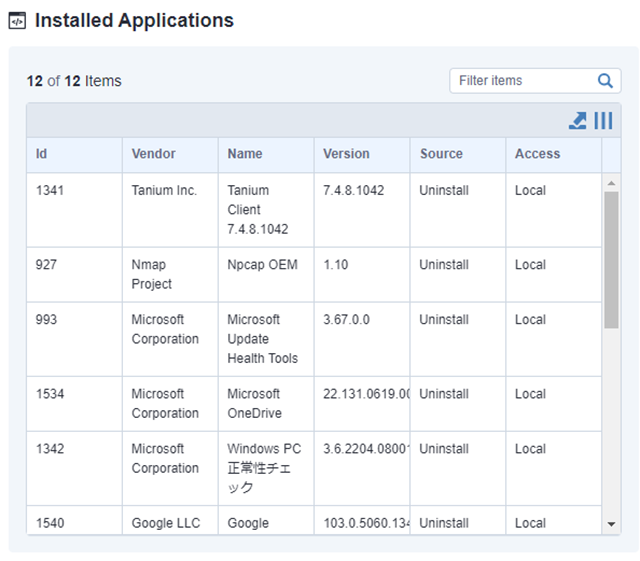Image resolution: width=640 pixels, height=561 pixels.
Task: Click the Access column header
Action: [x=537, y=154]
